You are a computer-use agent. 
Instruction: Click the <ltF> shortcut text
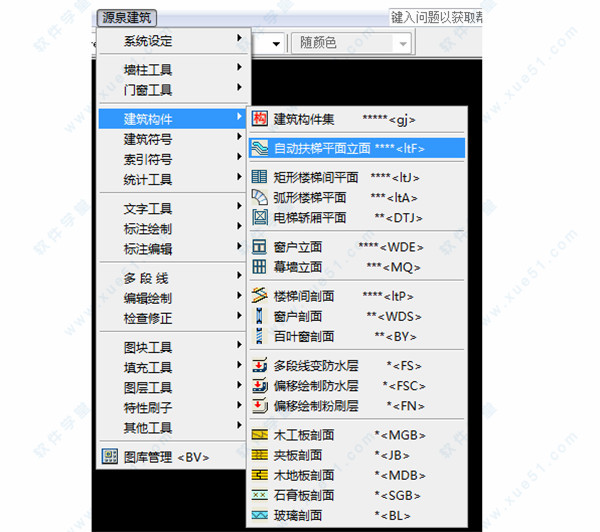410,149
